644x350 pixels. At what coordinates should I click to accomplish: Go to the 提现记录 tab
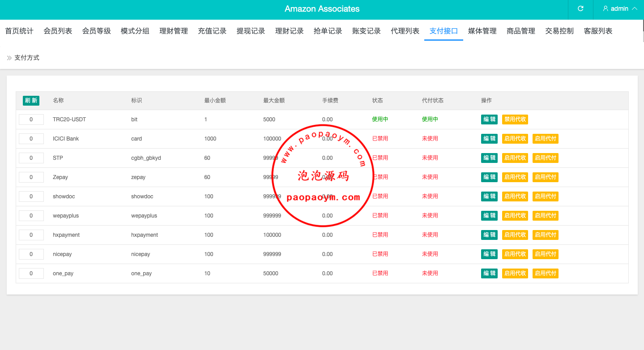click(x=251, y=31)
